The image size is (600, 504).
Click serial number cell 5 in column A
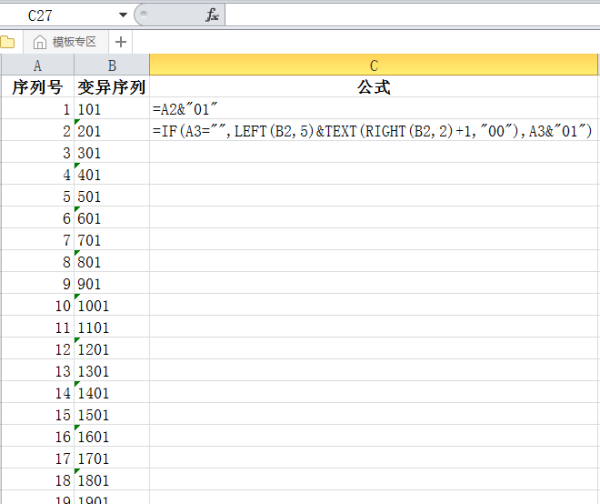(38, 196)
